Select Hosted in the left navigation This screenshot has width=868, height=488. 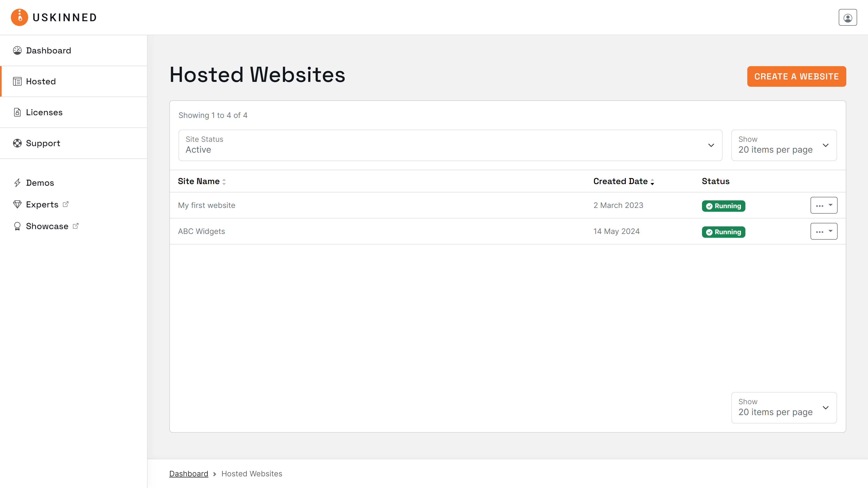[x=40, y=81]
